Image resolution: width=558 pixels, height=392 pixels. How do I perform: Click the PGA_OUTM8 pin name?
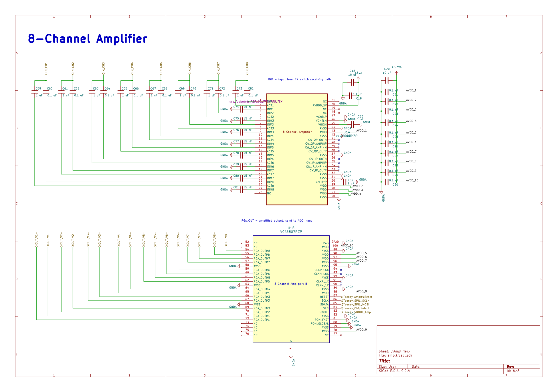pyautogui.click(x=262, y=251)
